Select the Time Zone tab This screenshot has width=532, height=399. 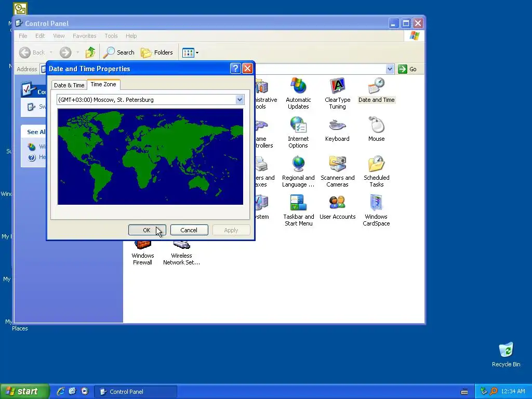(103, 84)
